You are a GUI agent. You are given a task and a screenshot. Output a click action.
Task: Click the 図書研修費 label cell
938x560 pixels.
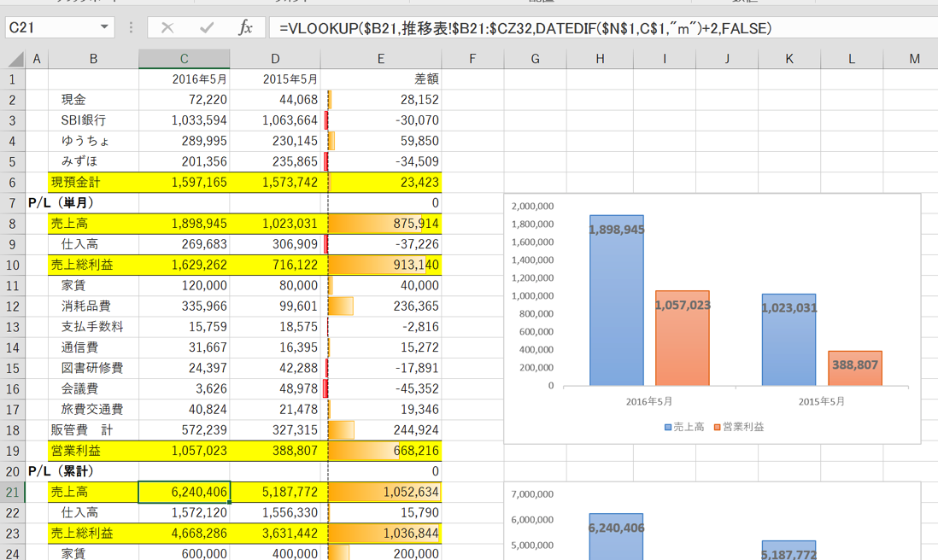point(93,368)
